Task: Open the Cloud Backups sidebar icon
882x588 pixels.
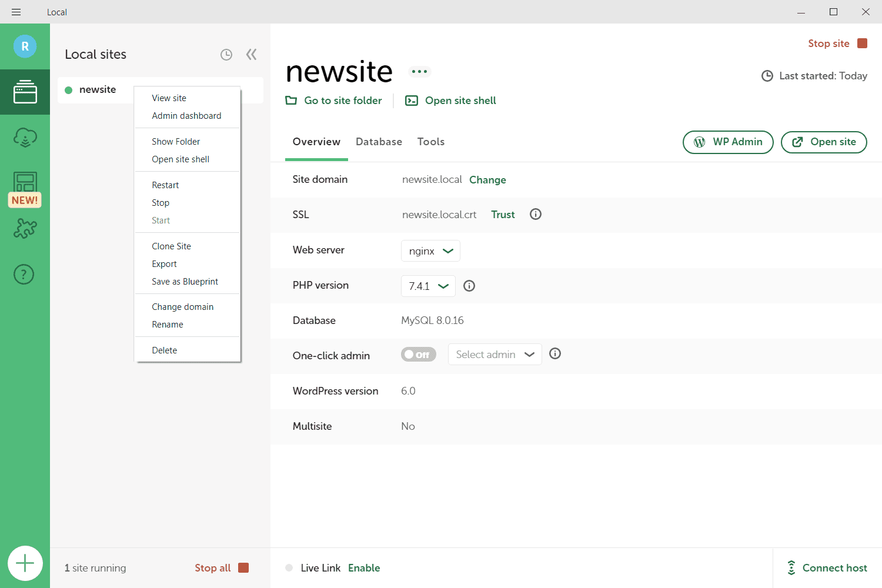Action: click(x=25, y=138)
